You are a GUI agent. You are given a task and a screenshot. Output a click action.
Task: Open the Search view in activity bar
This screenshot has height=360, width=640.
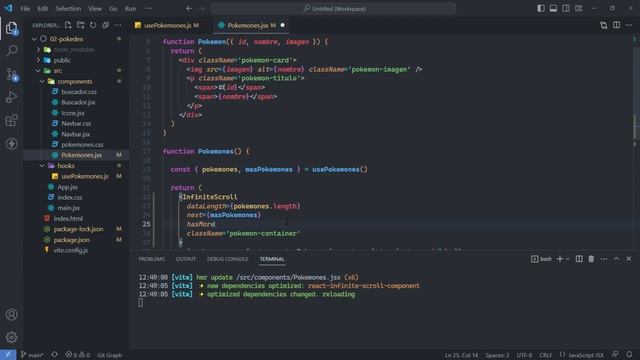pyautogui.click(x=12, y=51)
